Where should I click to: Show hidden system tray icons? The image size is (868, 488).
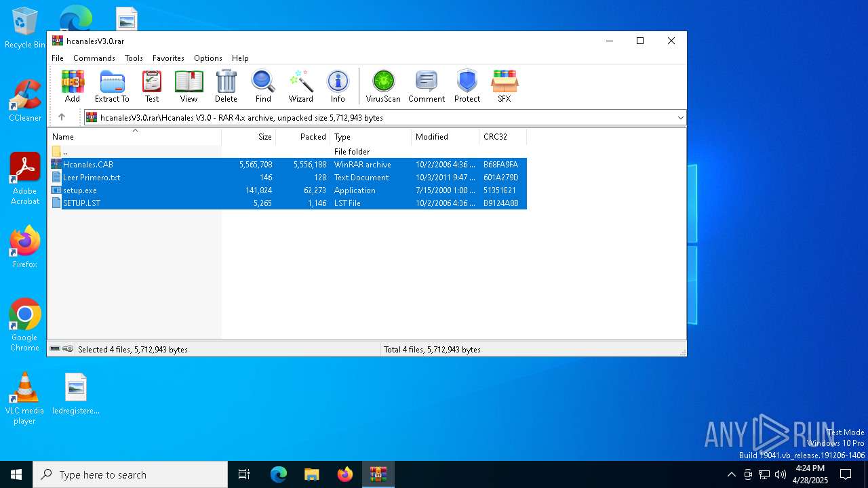731,474
